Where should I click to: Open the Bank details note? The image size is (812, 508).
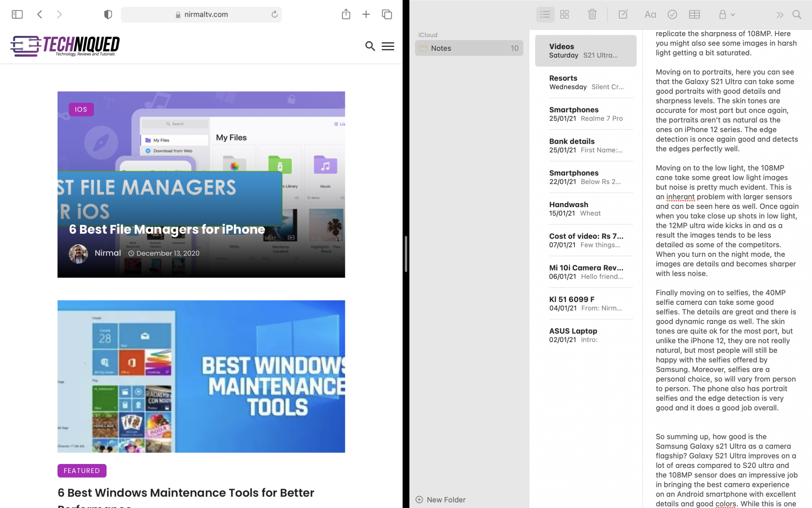pos(586,145)
